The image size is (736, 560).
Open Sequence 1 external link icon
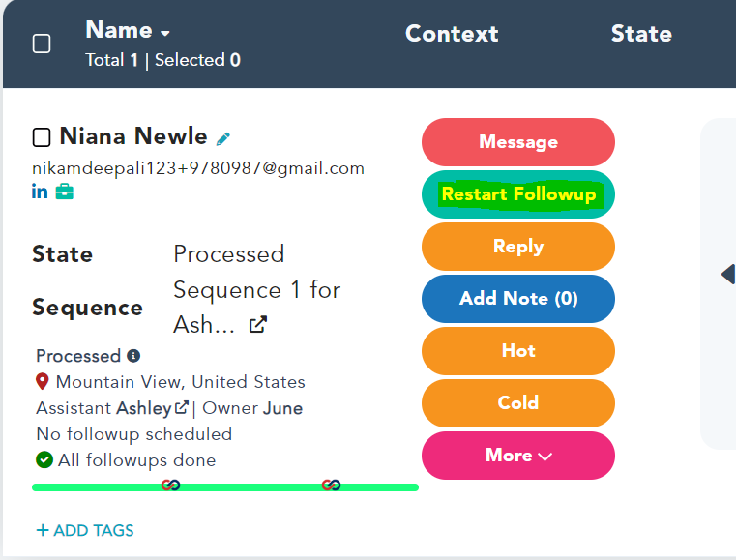tap(258, 325)
